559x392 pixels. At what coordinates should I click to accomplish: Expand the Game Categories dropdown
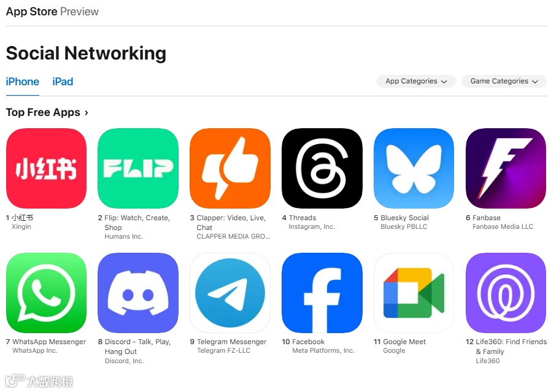(x=504, y=81)
